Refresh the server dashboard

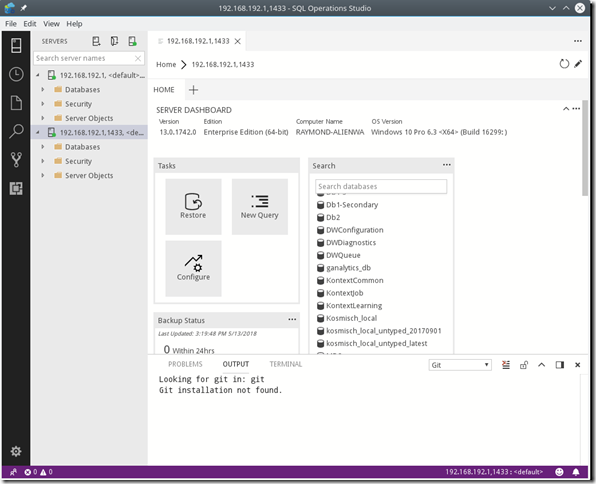click(564, 64)
